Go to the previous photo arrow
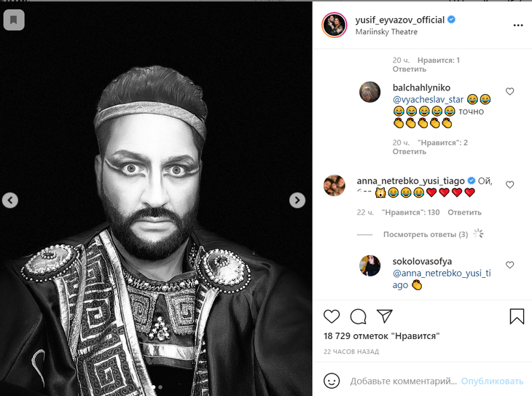The width and height of the screenshot is (532, 396). [x=9, y=200]
